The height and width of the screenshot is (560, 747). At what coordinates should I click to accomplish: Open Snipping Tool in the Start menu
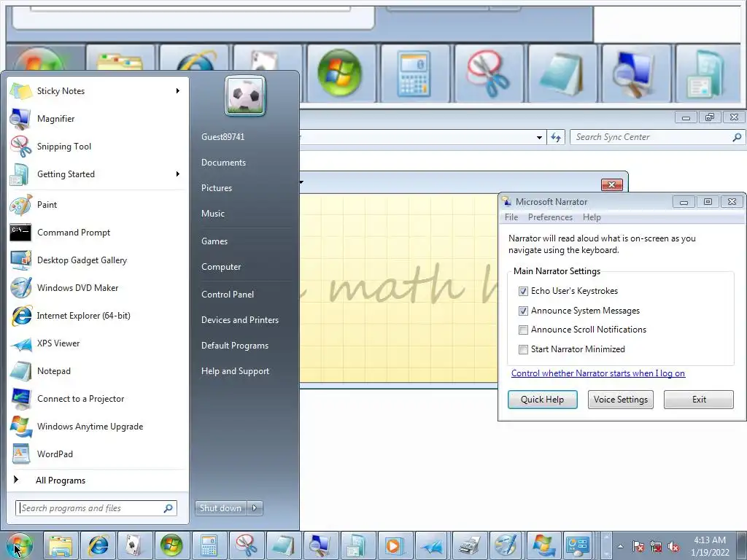[x=97, y=146]
